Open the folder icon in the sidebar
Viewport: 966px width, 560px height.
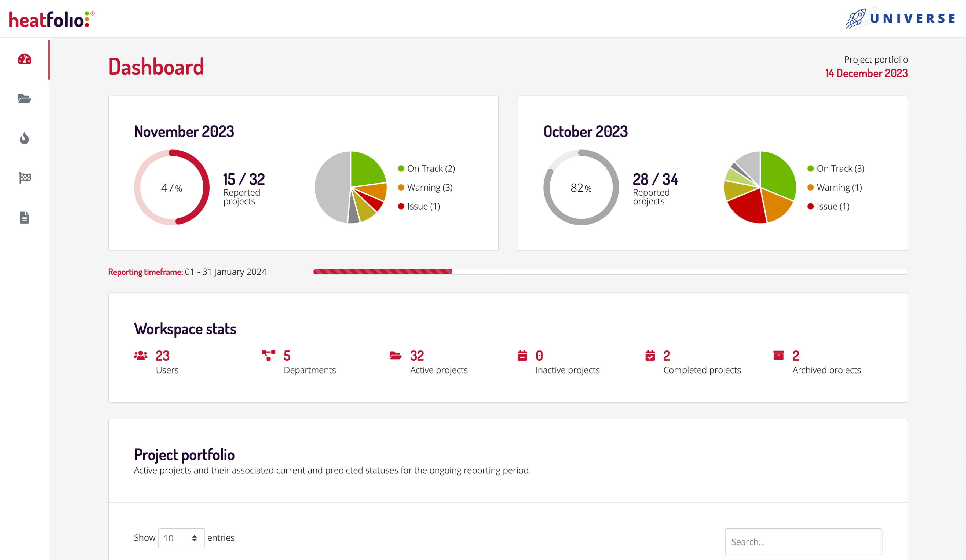point(24,98)
